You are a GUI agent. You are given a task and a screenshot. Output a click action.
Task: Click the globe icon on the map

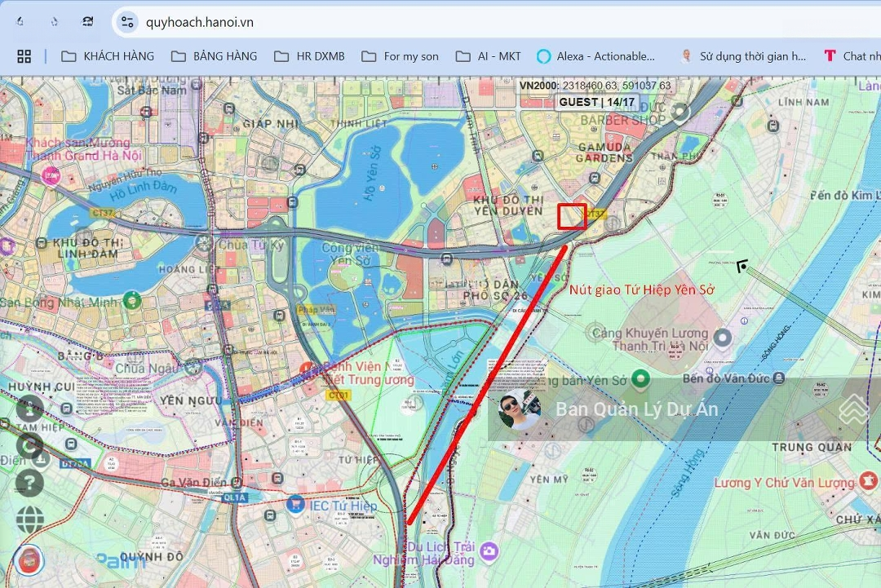(30, 519)
